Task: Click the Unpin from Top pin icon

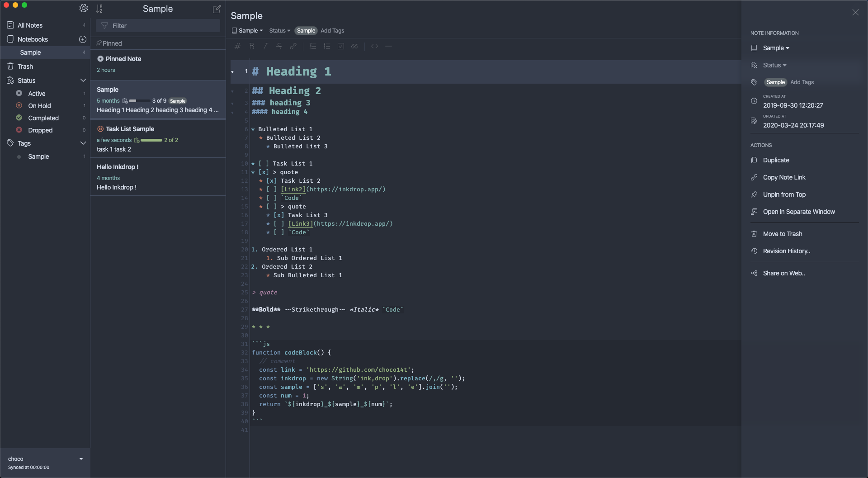Action: (x=754, y=194)
